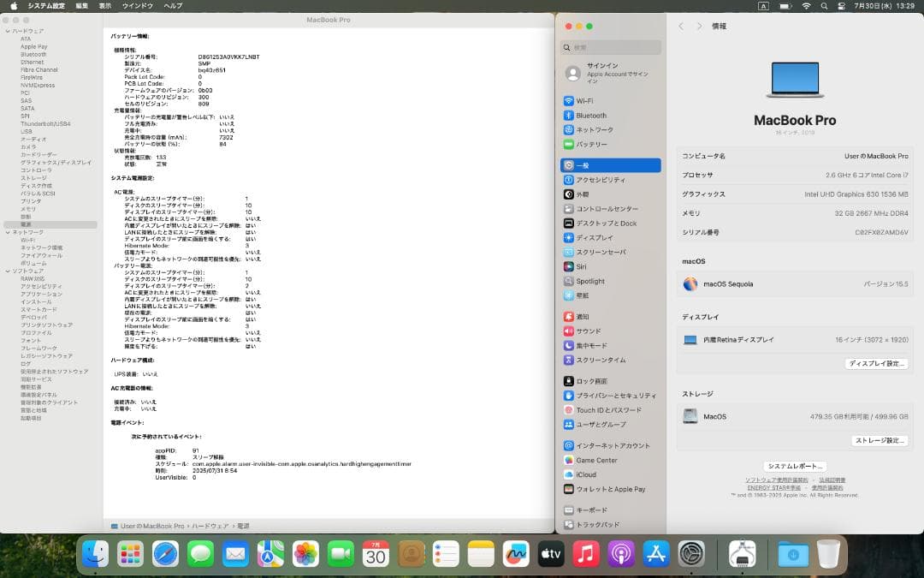
Task: Collapse the ハードウェア section in システム情報
Action: pyautogui.click(x=7, y=31)
